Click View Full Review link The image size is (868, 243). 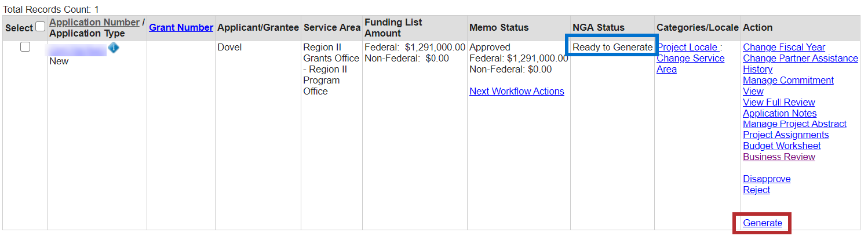[x=779, y=102]
